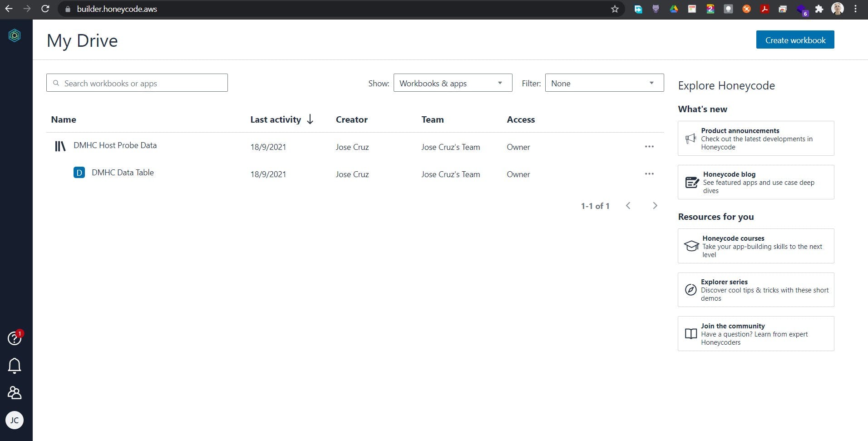This screenshot has width=868, height=441.
Task: Open the JC user profile avatar
Action: click(15, 420)
